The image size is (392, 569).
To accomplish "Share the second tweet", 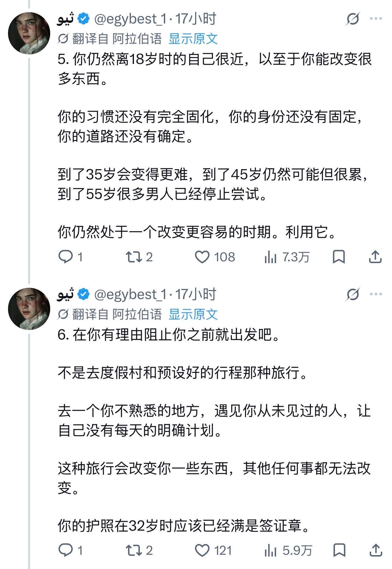I will (375, 550).
